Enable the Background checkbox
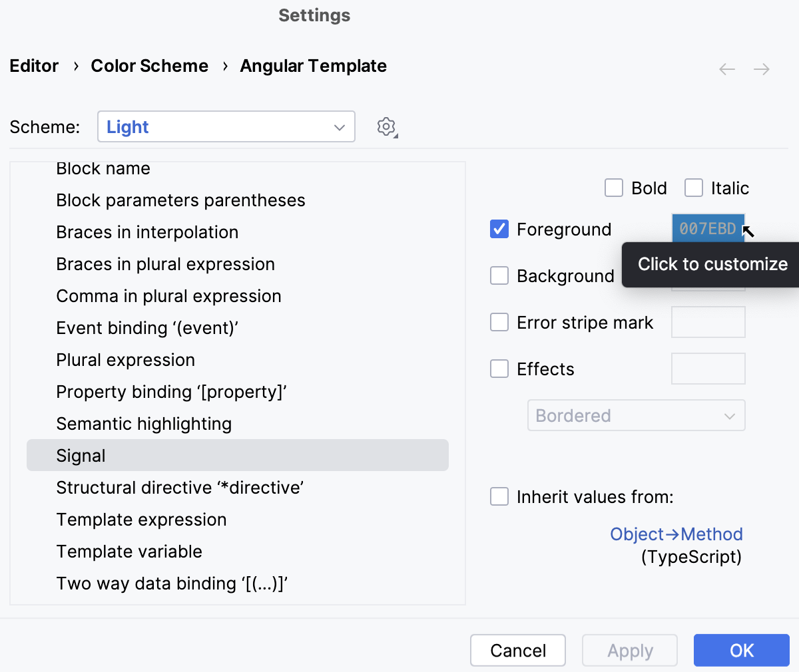The width and height of the screenshot is (799, 672). tap(499, 275)
